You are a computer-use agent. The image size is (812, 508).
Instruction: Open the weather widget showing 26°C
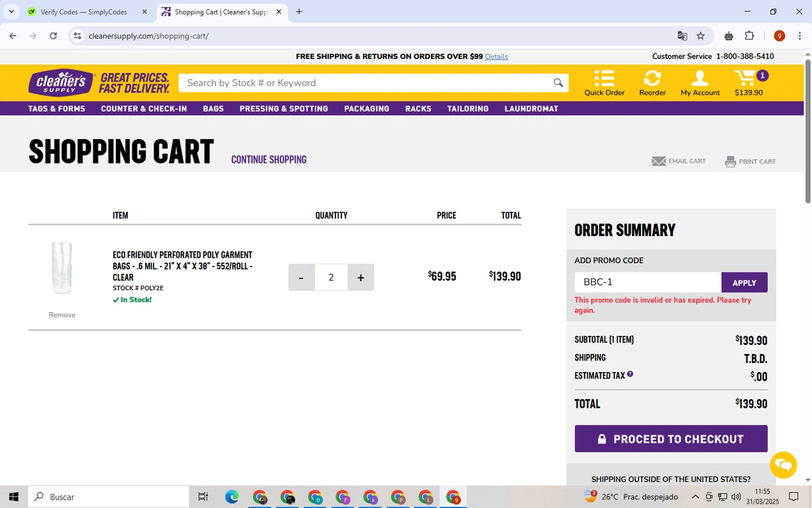tap(631, 497)
